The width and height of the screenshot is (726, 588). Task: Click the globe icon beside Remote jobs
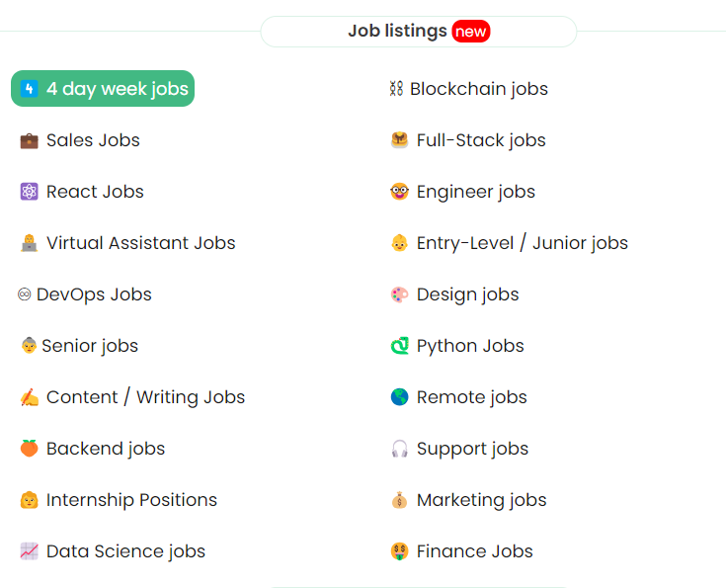[399, 397]
